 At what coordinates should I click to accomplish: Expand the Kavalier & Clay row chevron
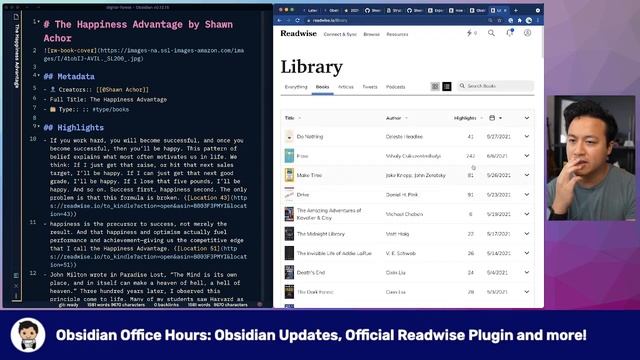click(x=527, y=214)
